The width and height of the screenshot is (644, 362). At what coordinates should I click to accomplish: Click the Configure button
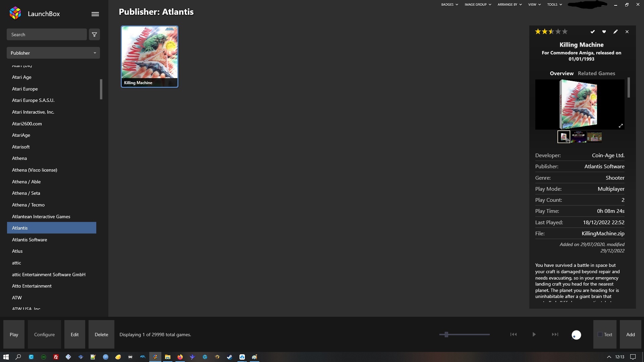[44, 335]
